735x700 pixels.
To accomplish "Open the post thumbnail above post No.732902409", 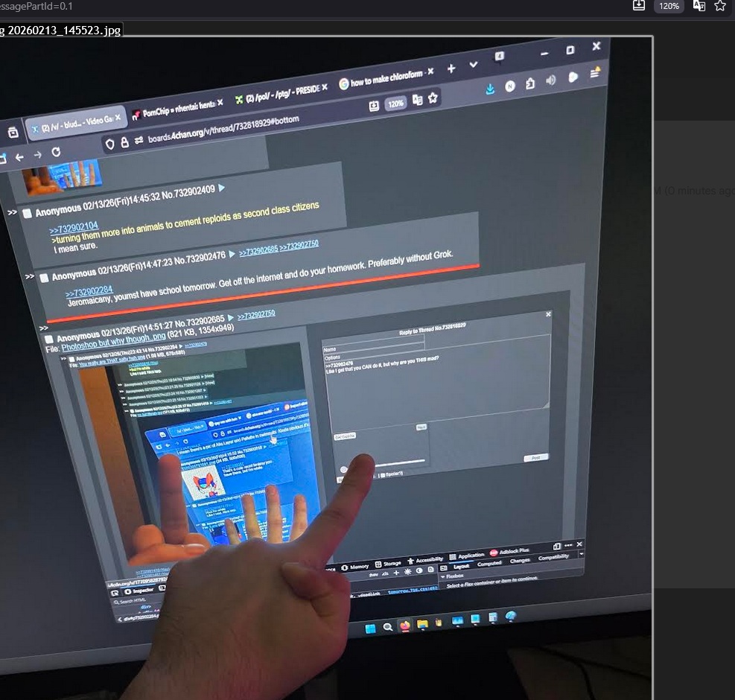I will click(x=62, y=176).
